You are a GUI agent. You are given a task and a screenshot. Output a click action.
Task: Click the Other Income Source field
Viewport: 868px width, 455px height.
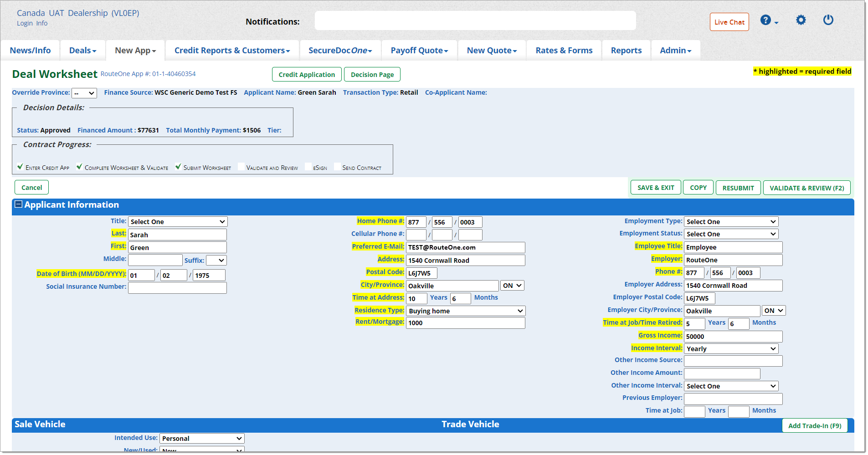tap(733, 361)
